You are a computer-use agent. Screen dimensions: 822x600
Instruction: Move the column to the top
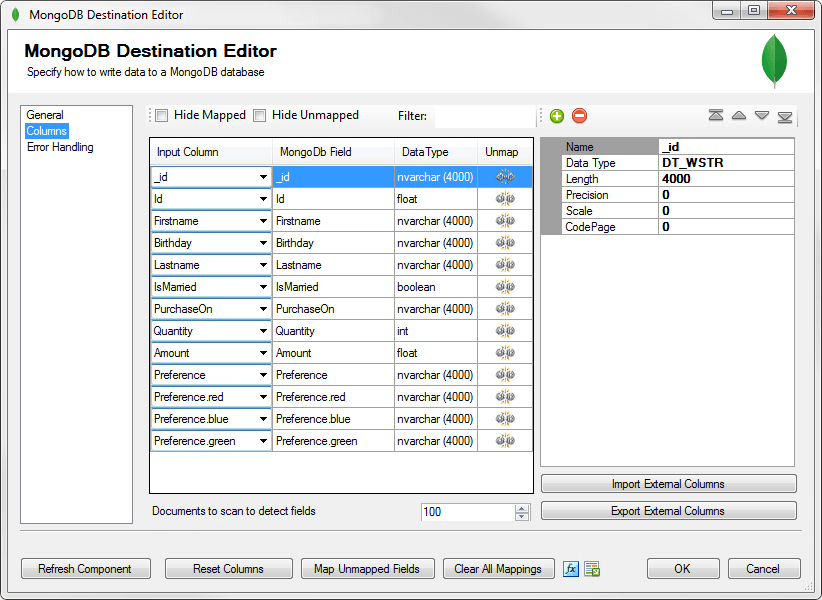(716, 115)
